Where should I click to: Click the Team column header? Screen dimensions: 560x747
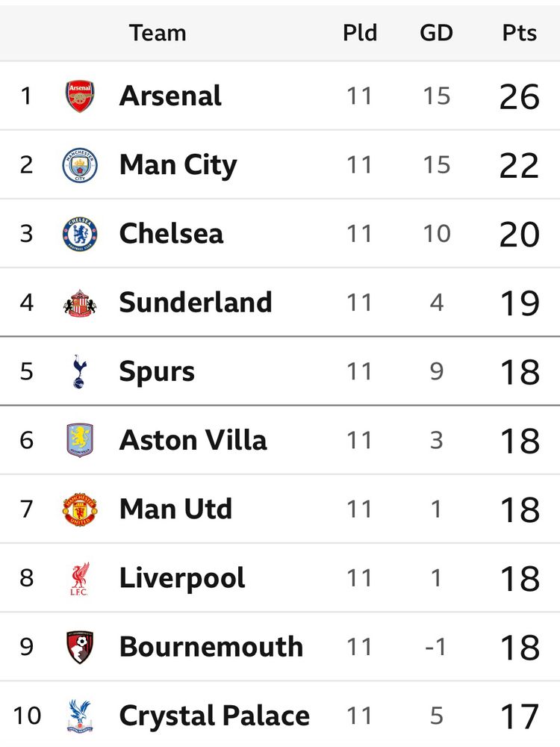click(x=158, y=34)
